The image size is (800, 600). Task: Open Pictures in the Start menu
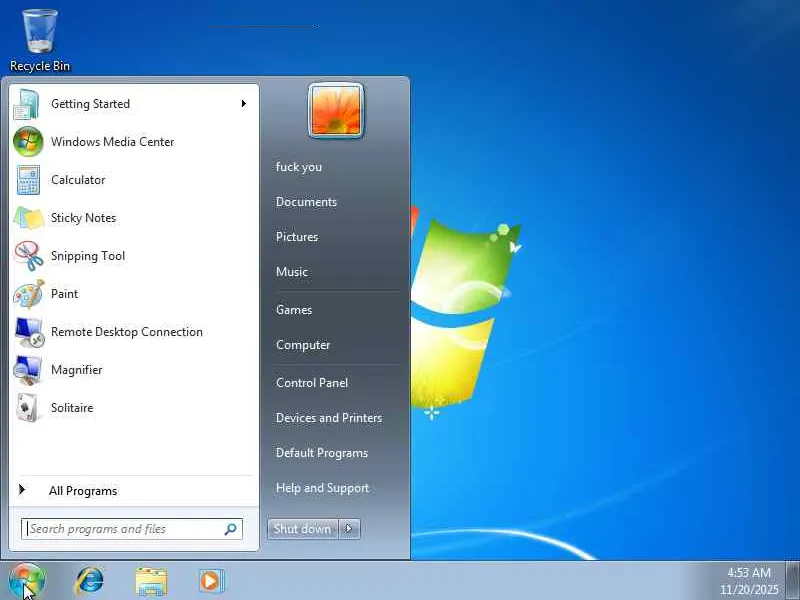[297, 237]
